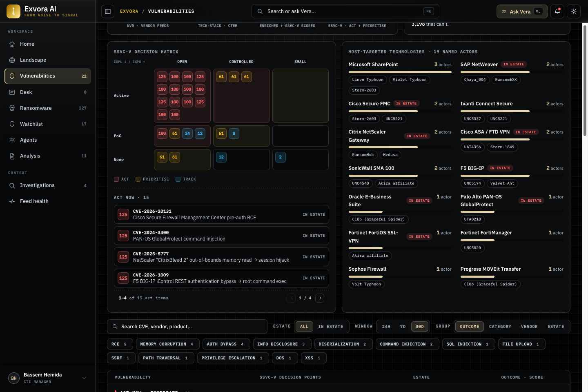Image resolution: width=588 pixels, height=392 pixels.
Task: Open Ransomware in the sidebar
Action: pos(48,108)
